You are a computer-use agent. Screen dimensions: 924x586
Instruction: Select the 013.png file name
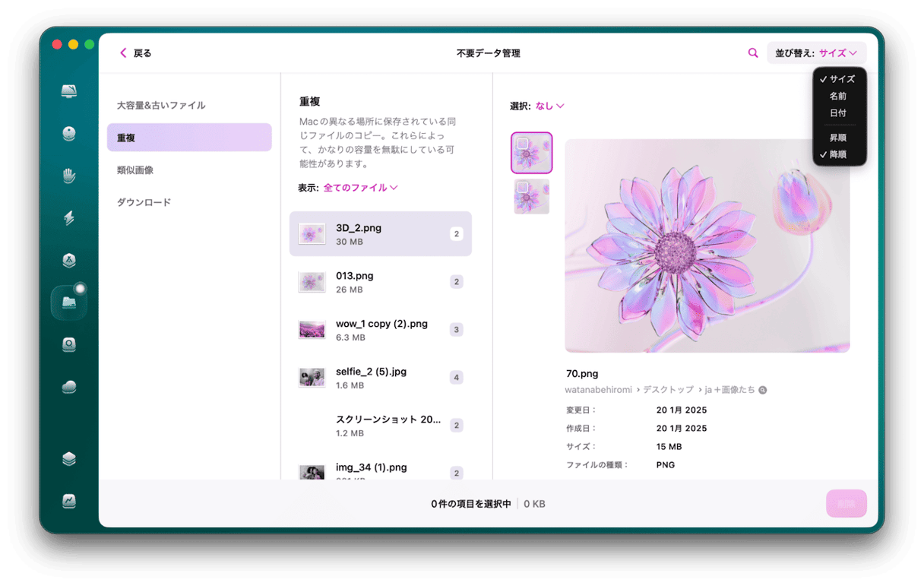354,276
